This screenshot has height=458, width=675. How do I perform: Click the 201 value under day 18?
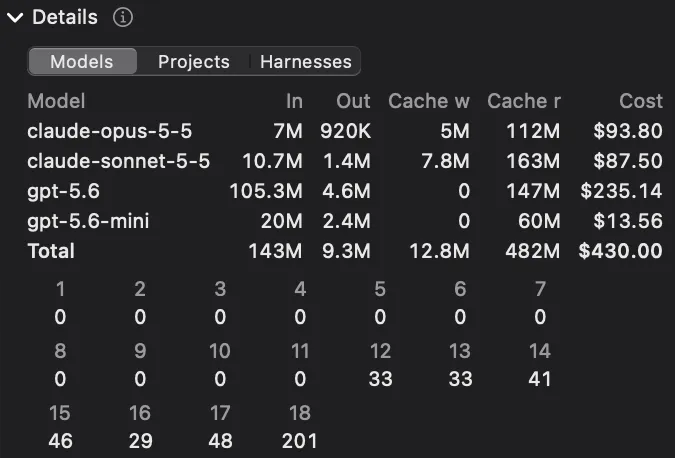click(300, 441)
